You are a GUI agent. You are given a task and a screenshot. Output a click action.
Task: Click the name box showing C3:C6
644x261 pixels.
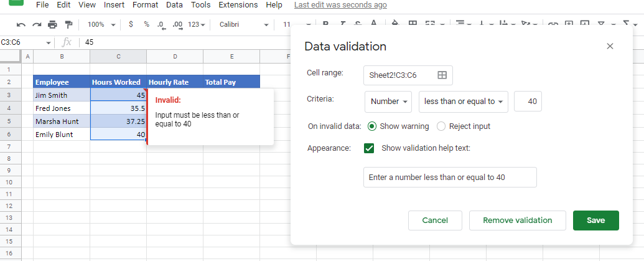[22, 42]
